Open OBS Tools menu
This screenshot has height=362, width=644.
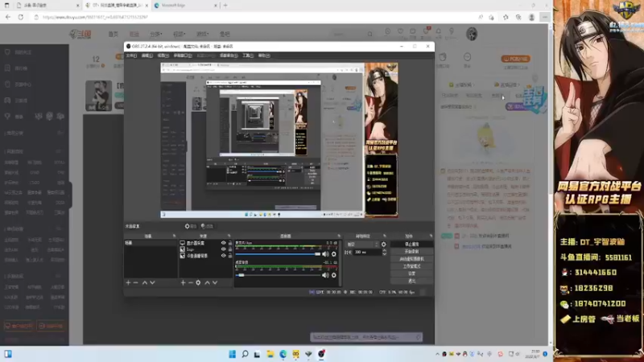[248, 56]
